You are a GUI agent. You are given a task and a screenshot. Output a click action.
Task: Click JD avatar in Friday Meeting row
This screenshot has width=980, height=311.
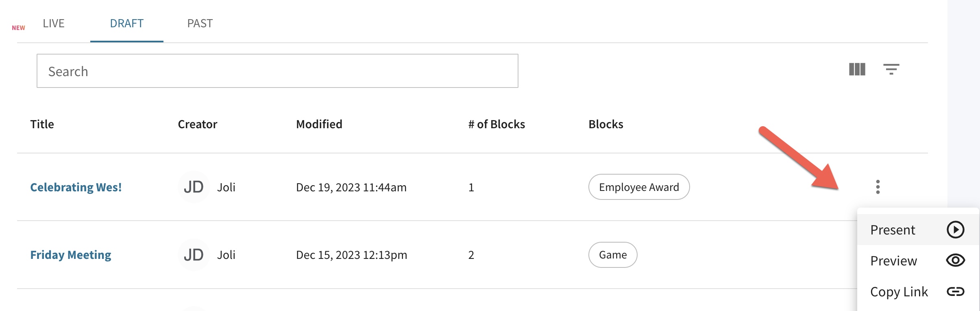click(194, 255)
